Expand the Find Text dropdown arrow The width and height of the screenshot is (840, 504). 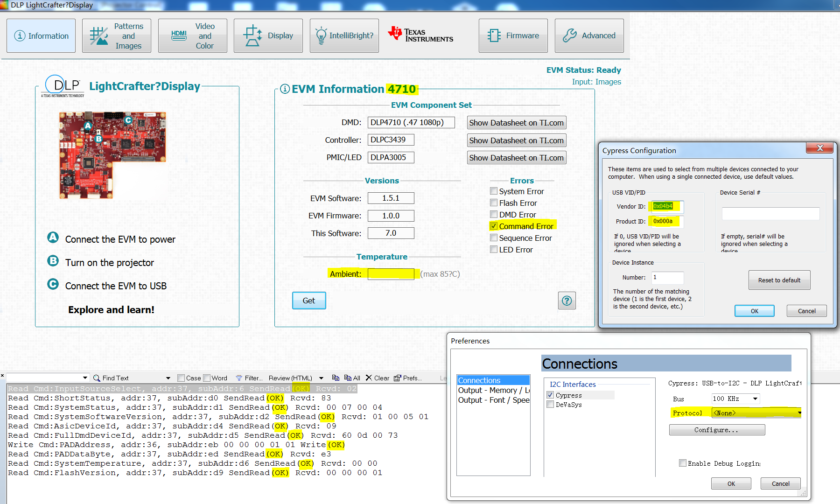(x=168, y=378)
